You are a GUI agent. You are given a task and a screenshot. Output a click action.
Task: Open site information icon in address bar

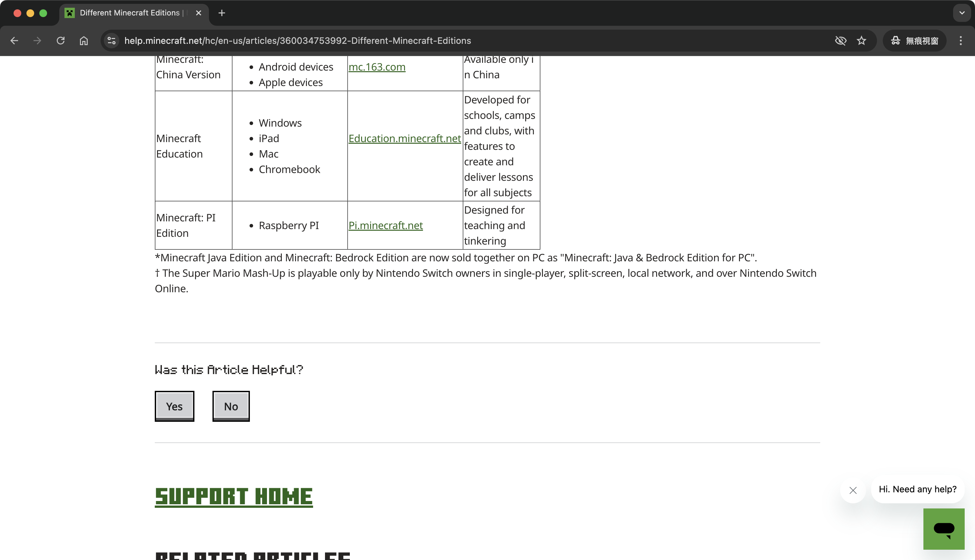click(x=112, y=41)
